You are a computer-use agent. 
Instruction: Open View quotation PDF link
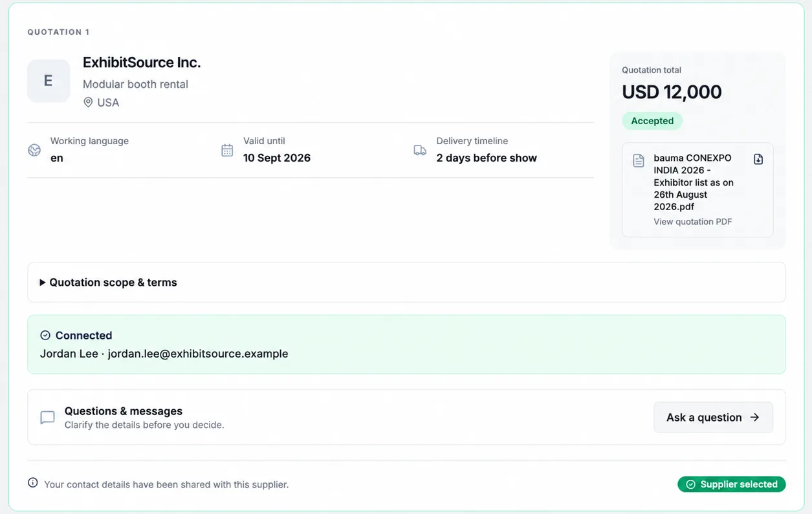pyautogui.click(x=693, y=221)
